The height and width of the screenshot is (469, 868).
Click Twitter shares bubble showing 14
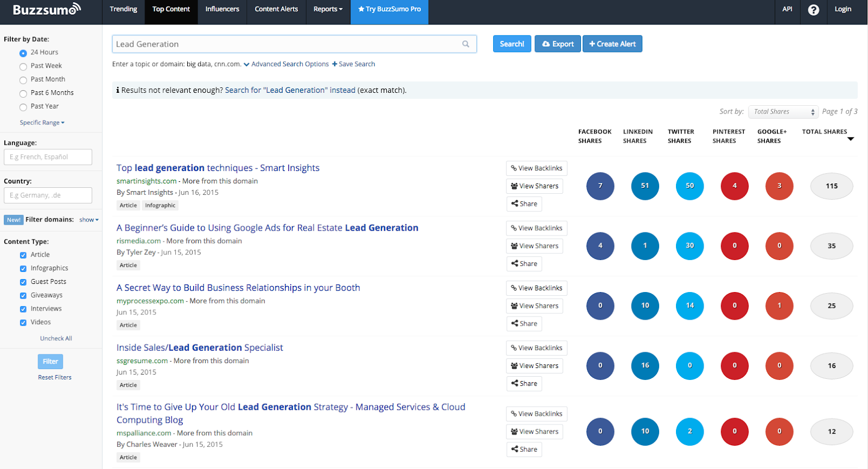(690, 306)
